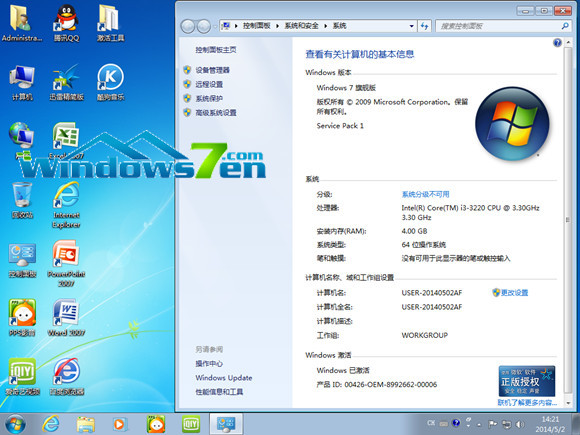Select the active Control Panel taskbar button
The height and width of the screenshot is (435, 580).
226,424
